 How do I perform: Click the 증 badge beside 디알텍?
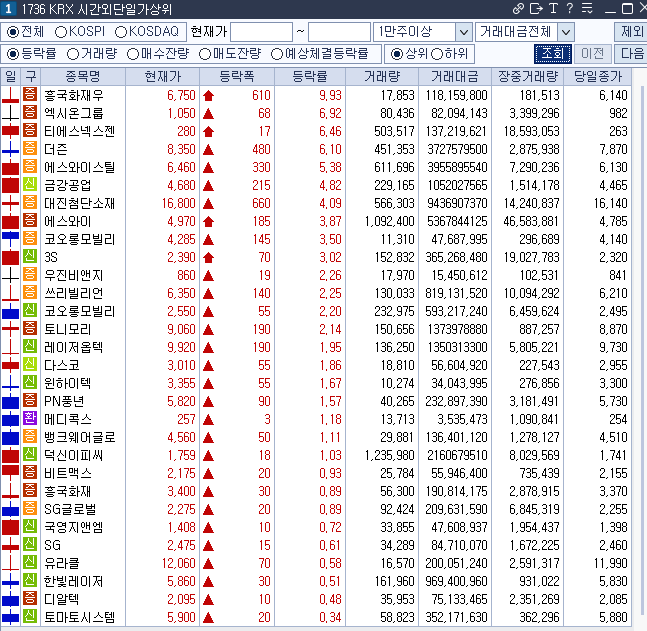[x=30, y=598]
